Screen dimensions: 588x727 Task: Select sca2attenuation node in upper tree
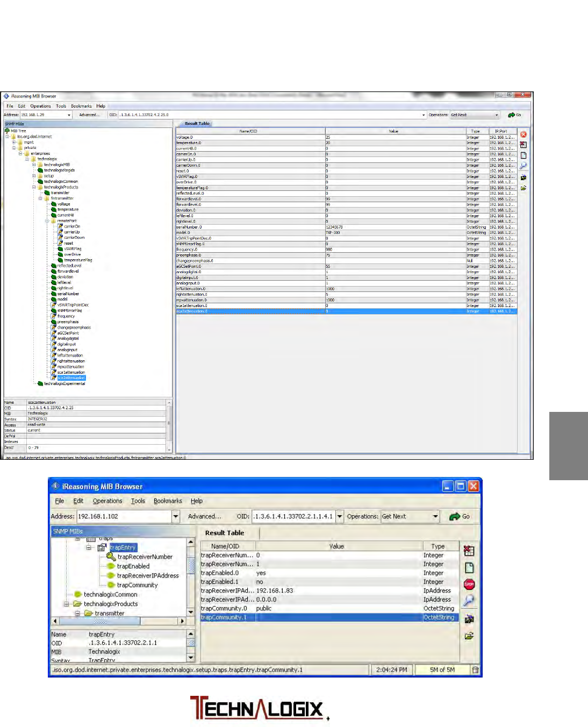point(71,378)
